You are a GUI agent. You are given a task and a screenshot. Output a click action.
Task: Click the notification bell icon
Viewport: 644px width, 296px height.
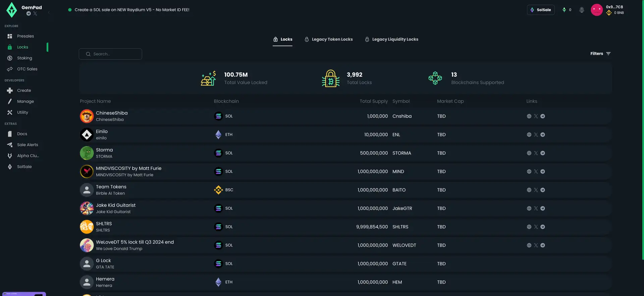(x=582, y=10)
